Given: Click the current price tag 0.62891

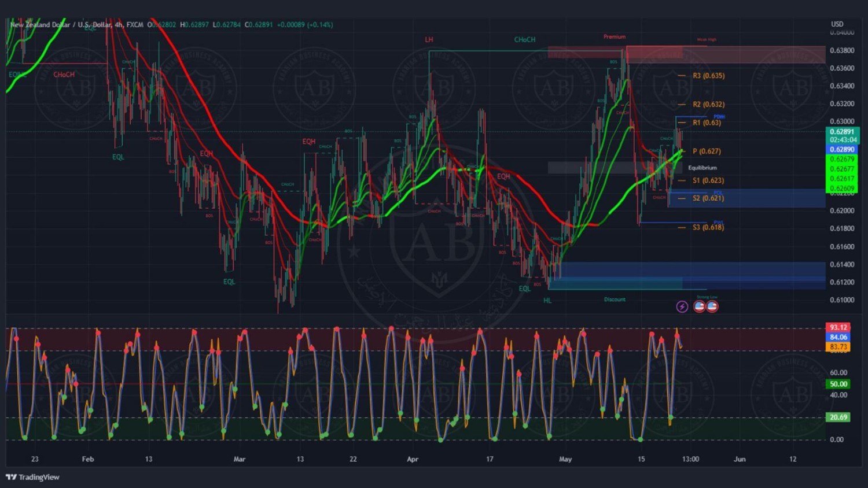Looking at the screenshot, I should 842,132.
